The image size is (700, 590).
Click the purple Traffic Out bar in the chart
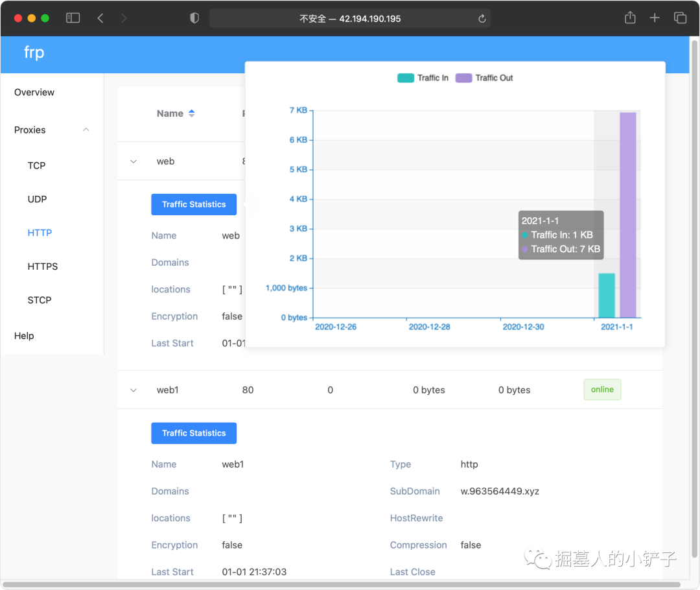[627, 215]
